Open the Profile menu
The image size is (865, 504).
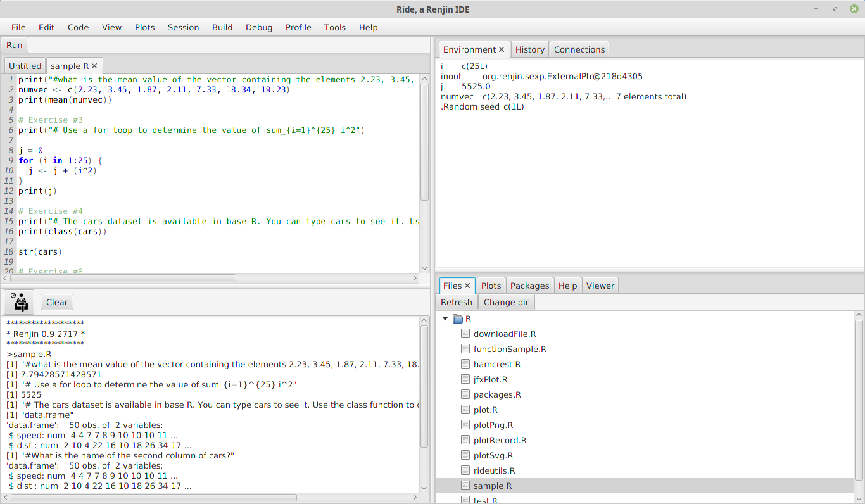tap(298, 27)
